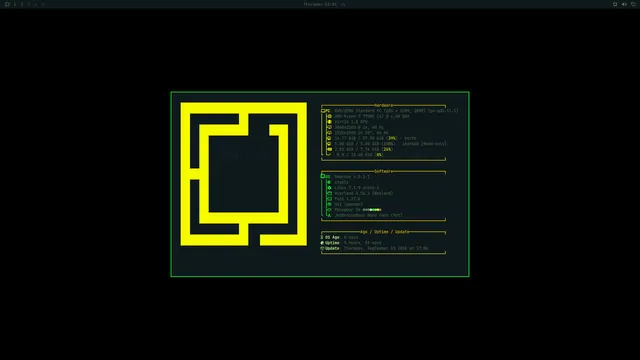The image size is (640, 360).
Task: Click the 26% memory usage badge
Action: pos(387,149)
